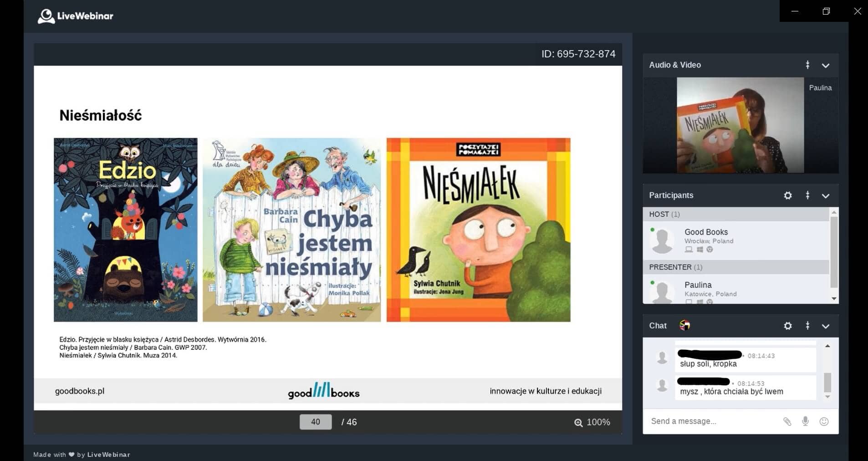Click the PRESENTER (1) group header
Viewport: 868px width, 461px height.
point(737,267)
